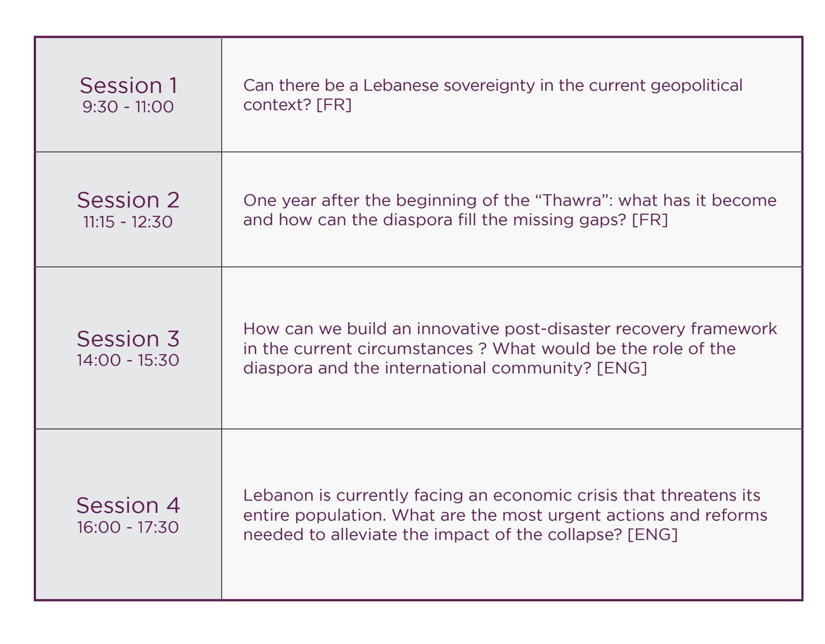Click the [ENG] tag after international community

tap(622, 368)
